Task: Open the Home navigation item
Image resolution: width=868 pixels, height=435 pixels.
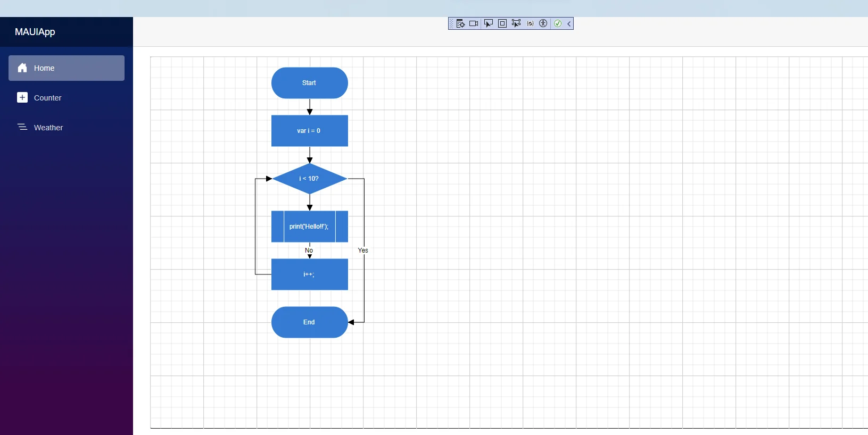Action: [x=67, y=68]
